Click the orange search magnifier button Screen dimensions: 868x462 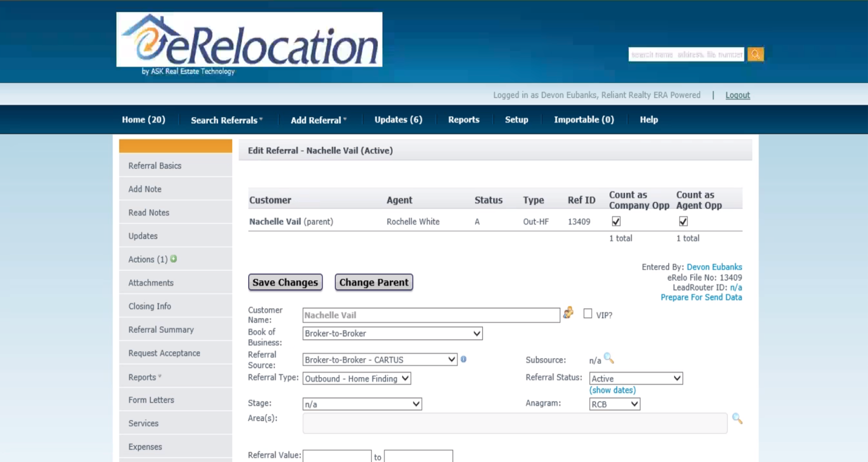click(755, 54)
